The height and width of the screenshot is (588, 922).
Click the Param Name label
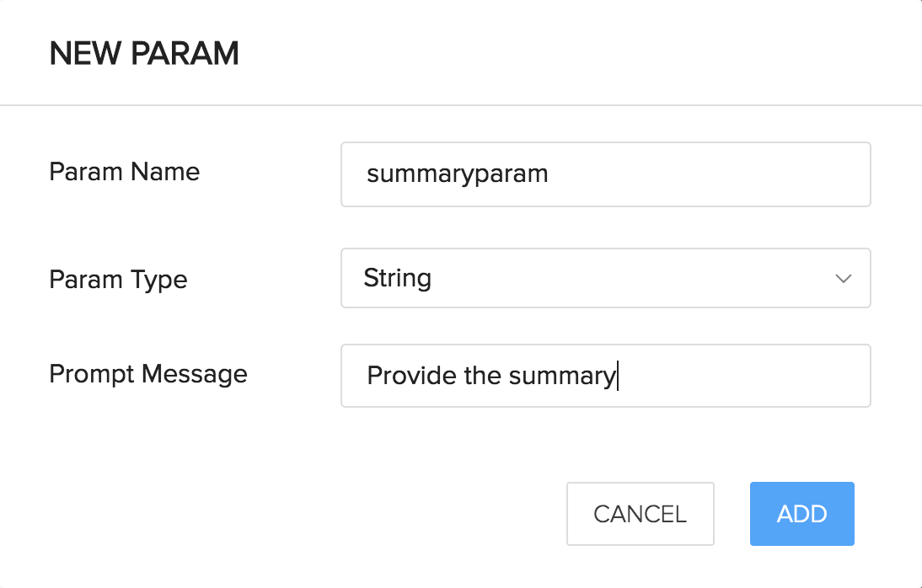(125, 172)
